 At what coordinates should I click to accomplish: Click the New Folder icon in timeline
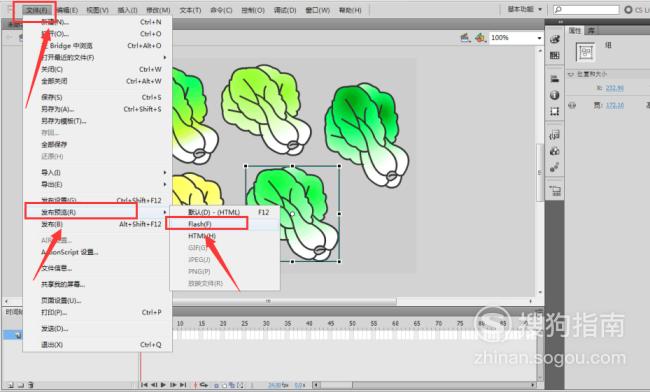click(x=21, y=385)
